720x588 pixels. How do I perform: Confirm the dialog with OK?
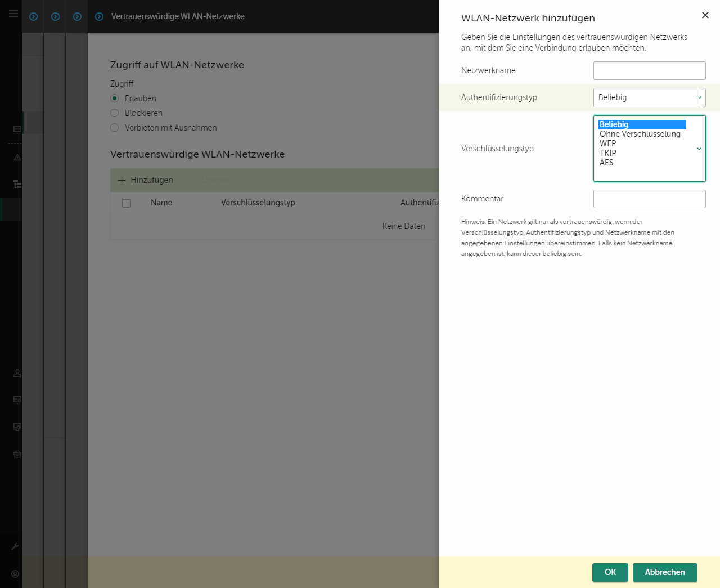pyautogui.click(x=610, y=572)
